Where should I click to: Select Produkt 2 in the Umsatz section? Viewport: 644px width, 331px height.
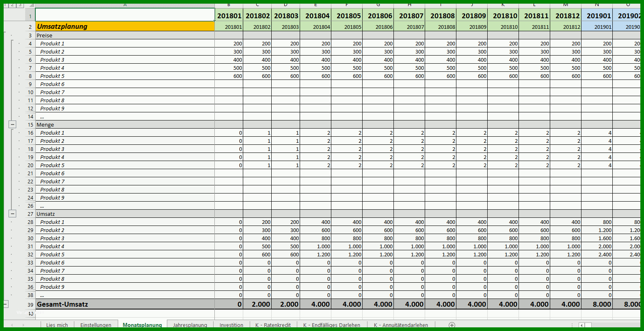(125, 230)
